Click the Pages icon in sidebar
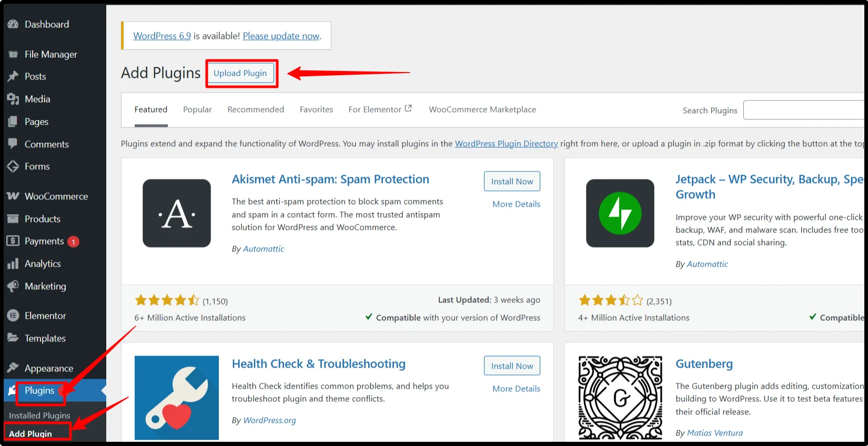The width and height of the screenshot is (868, 446). tap(13, 121)
